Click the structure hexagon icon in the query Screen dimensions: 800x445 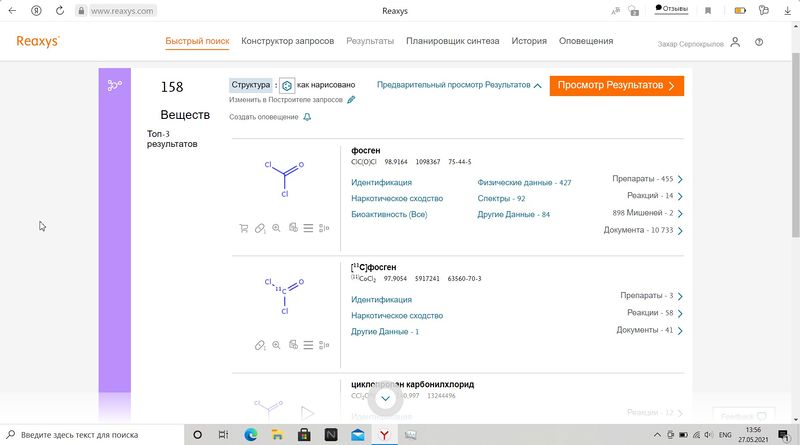coord(287,86)
